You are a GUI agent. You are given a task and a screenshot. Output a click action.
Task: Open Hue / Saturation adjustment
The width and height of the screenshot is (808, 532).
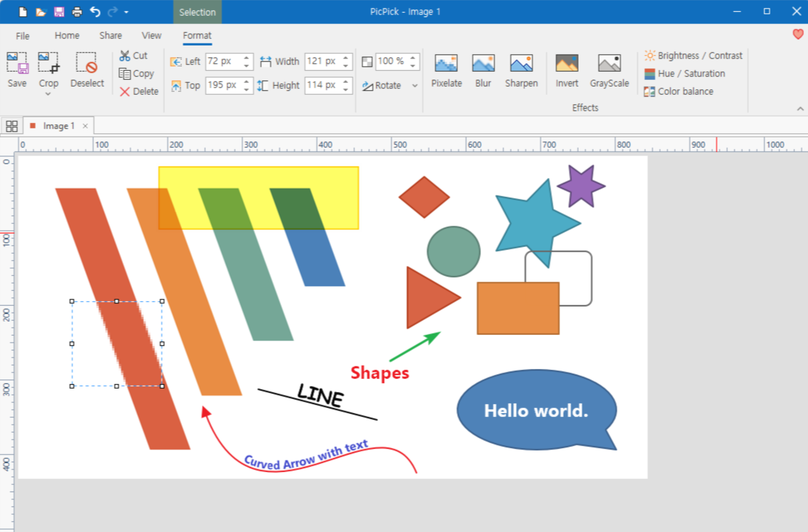[x=684, y=73]
